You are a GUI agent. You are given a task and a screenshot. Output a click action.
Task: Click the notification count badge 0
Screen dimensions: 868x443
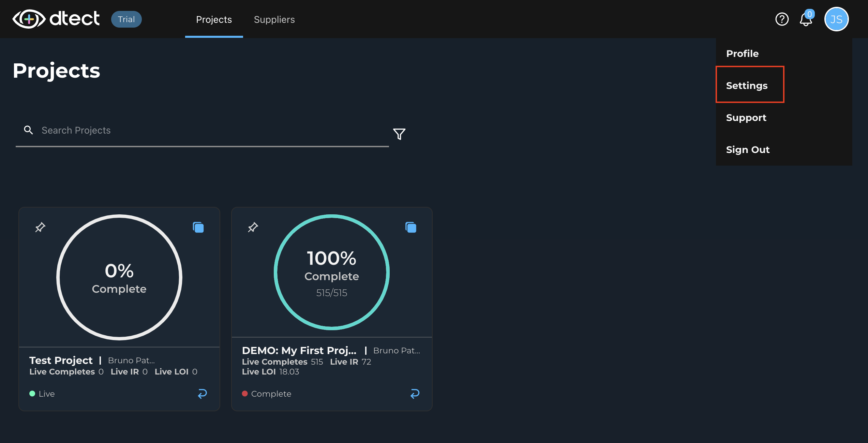[x=810, y=14]
